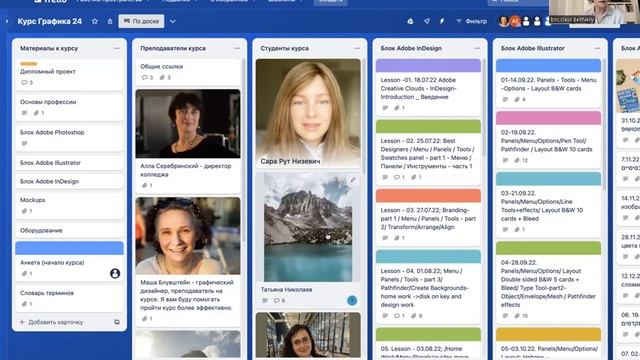Click the first member photo avatar in header
Image resolution: width=640 pixels, height=360 pixels.
(x=504, y=21)
